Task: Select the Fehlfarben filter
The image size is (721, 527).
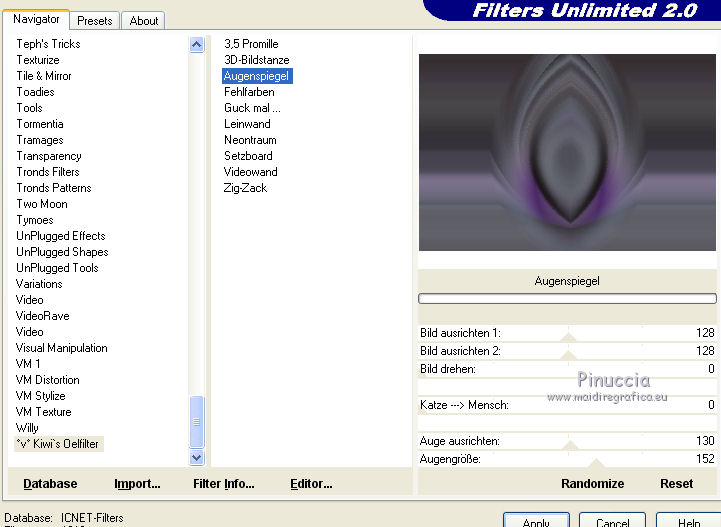Action: click(249, 92)
